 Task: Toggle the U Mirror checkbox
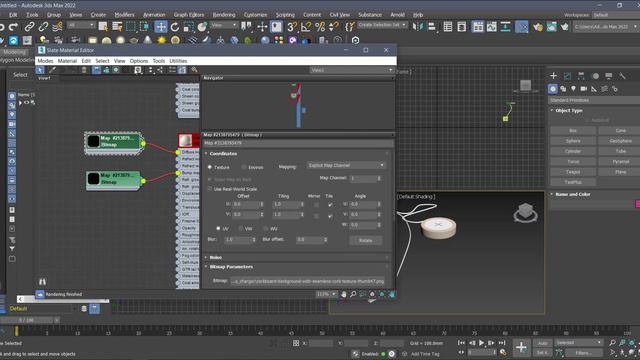click(x=316, y=204)
